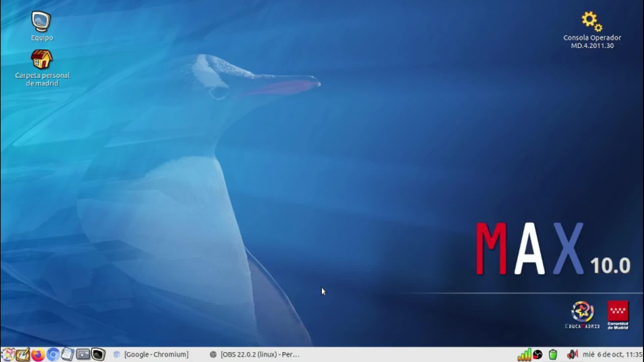Launch Chromium from the panel launcher
This screenshot has width=644, height=362.
point(53,354)
